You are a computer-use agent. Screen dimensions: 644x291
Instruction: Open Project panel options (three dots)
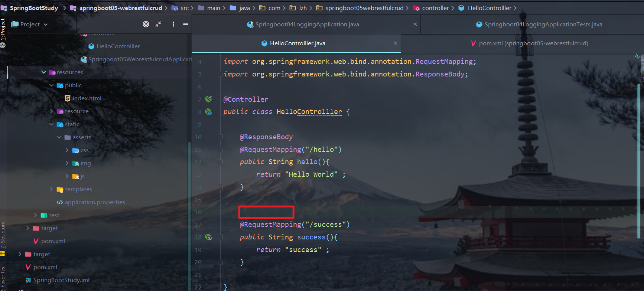(x=173, y=24)
